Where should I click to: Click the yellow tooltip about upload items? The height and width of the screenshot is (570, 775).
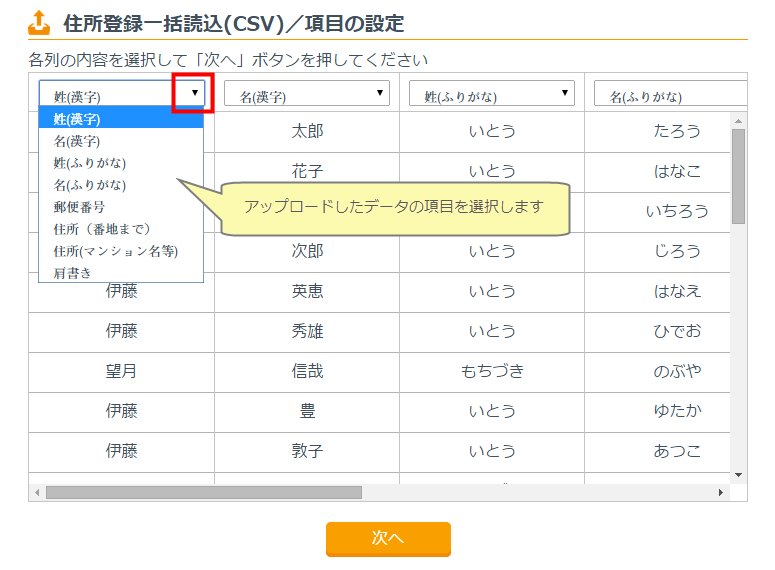[394, 208]
